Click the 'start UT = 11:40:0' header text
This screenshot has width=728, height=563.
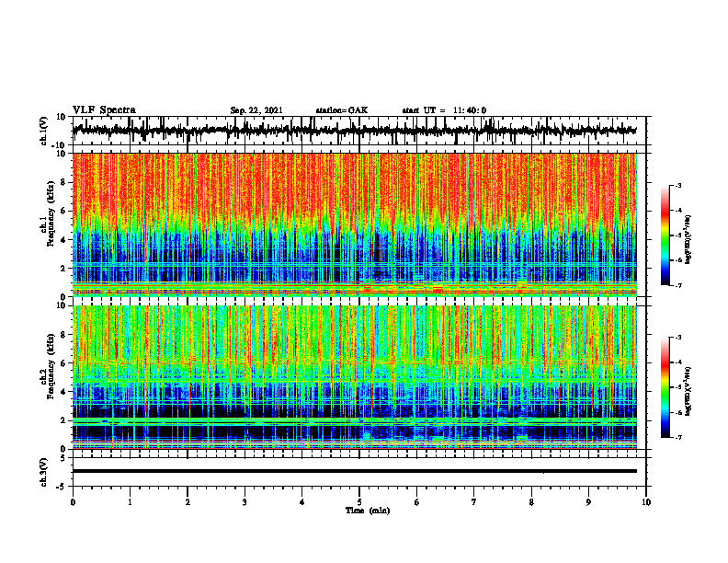coord(444,110)
